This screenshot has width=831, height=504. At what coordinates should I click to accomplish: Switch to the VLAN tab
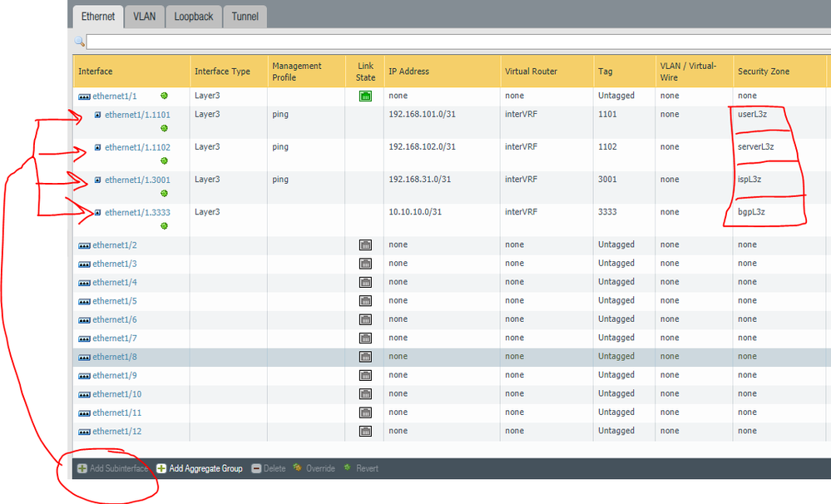click(144, 17)
